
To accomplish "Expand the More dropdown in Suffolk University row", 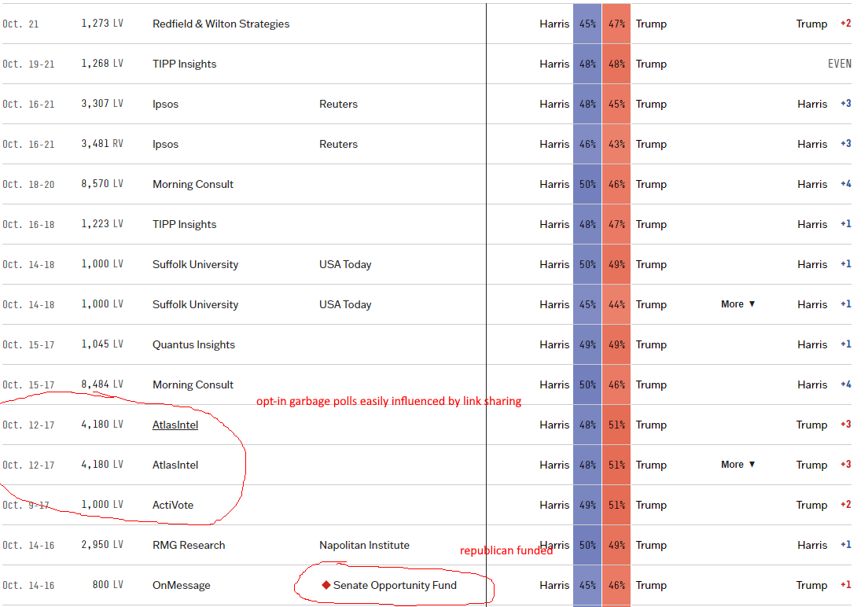I will (737, 304).
